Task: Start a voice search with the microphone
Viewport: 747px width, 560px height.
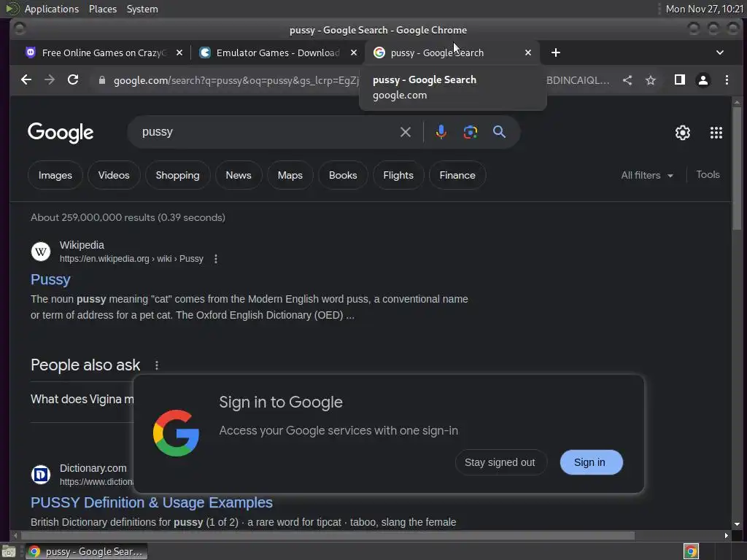Action: pyautogui.click(x=441, y=132)
